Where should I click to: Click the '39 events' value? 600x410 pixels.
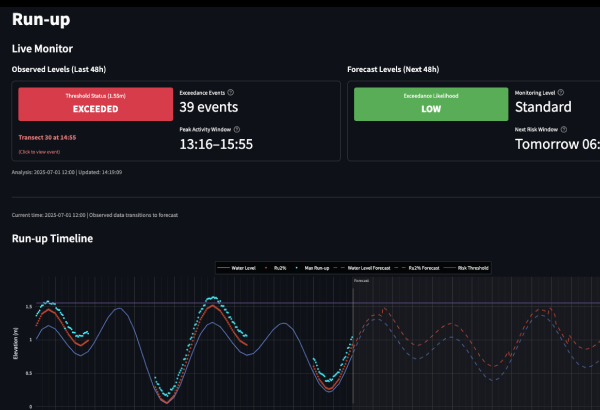209,107
